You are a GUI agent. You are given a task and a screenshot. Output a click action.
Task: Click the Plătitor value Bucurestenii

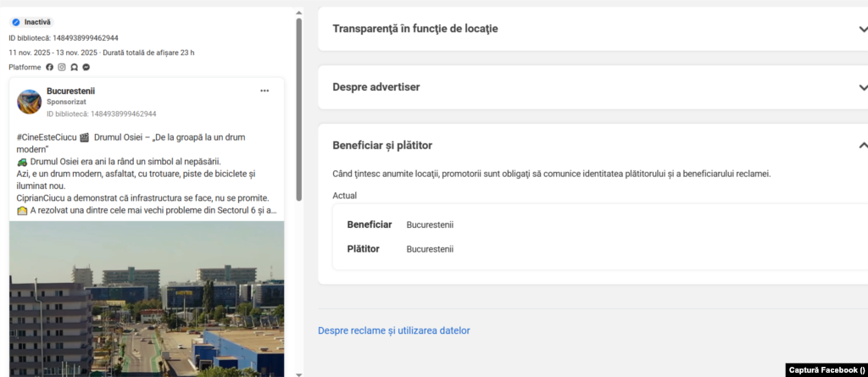point(430,249)
